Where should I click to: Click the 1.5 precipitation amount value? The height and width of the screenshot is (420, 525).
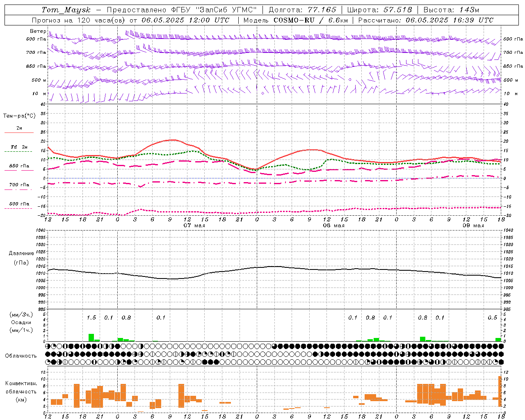coord(91,317)
